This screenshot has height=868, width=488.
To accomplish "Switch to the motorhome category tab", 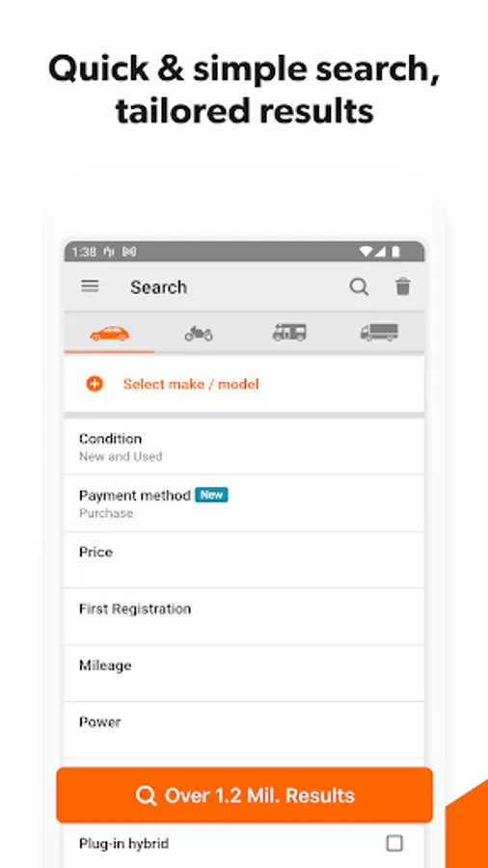I will coord(289,333).
